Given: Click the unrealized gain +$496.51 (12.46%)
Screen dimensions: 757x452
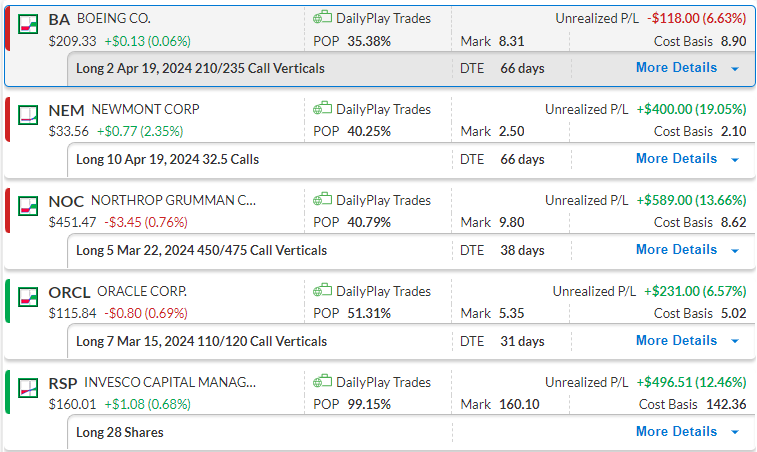Looking at the screenshot, I should tap(691, 382).
